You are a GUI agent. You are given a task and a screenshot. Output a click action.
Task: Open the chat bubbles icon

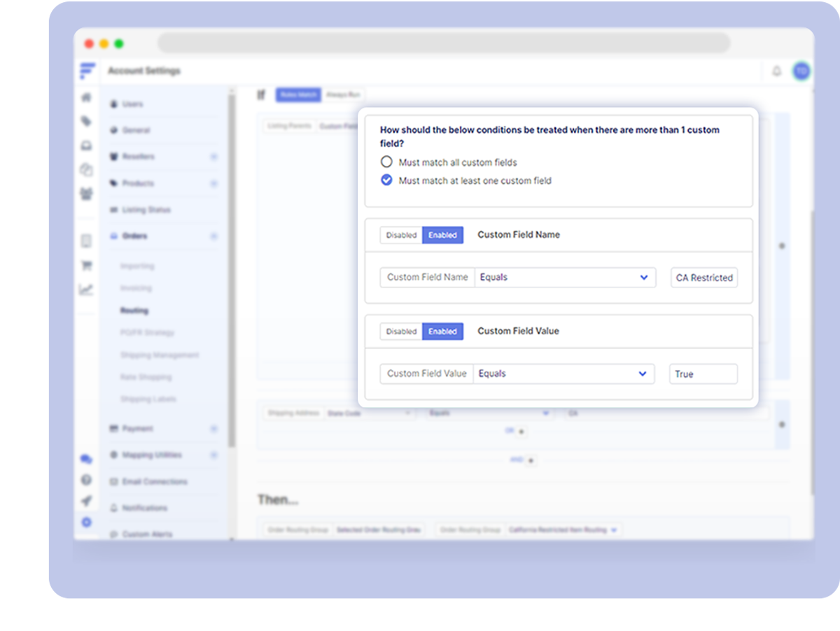(86, 460)
